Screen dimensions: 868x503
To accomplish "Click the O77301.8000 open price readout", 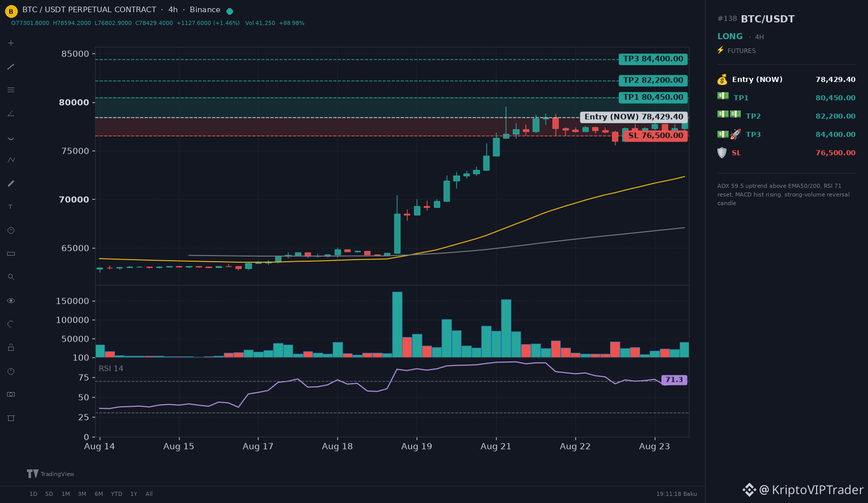I will click(x=31, y=23).
